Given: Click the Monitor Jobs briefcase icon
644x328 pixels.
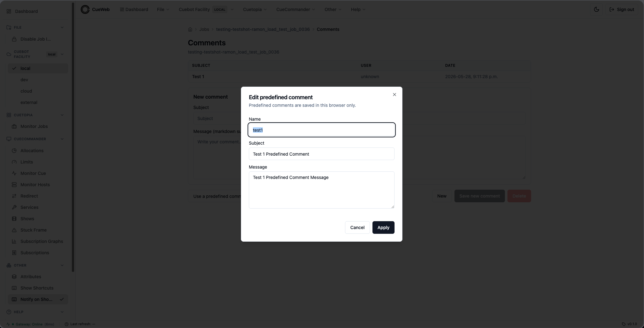Looking at the screenshot, I should pyautogui.click(x=14, y=126).
